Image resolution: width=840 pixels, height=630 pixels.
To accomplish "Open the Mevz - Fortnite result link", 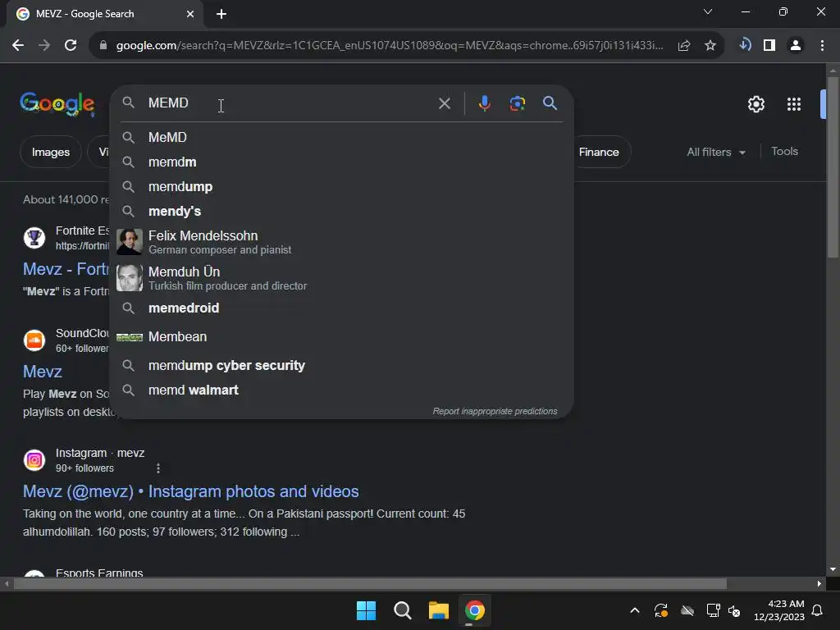I will point(66,269).
